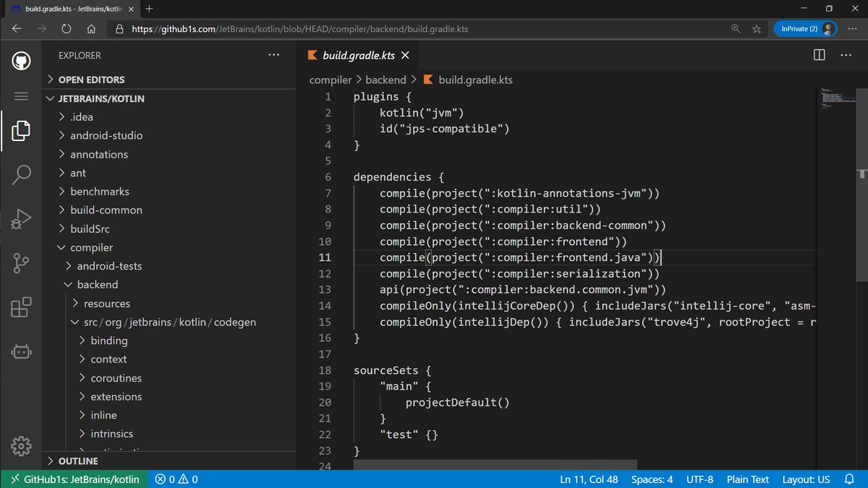Select the build.gradle.kts editor tab
This screenshot has width=868, height=488.
point(357,55)
